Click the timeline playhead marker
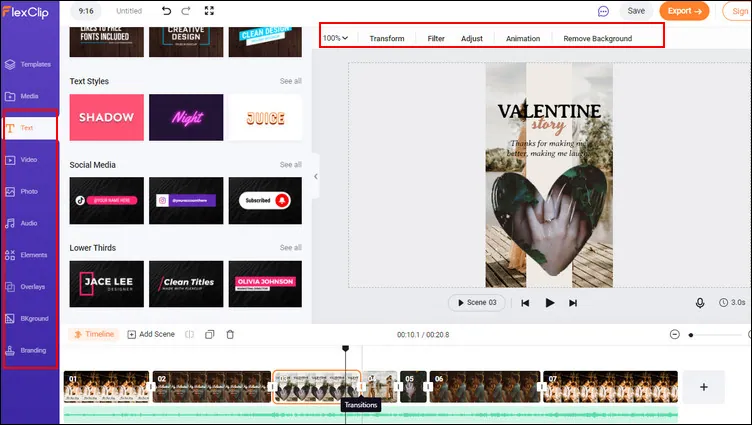 click(x=345, y=348)
